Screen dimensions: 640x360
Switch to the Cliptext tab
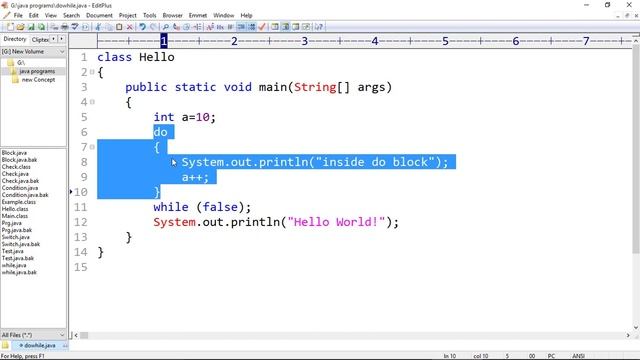coord(40,40)
